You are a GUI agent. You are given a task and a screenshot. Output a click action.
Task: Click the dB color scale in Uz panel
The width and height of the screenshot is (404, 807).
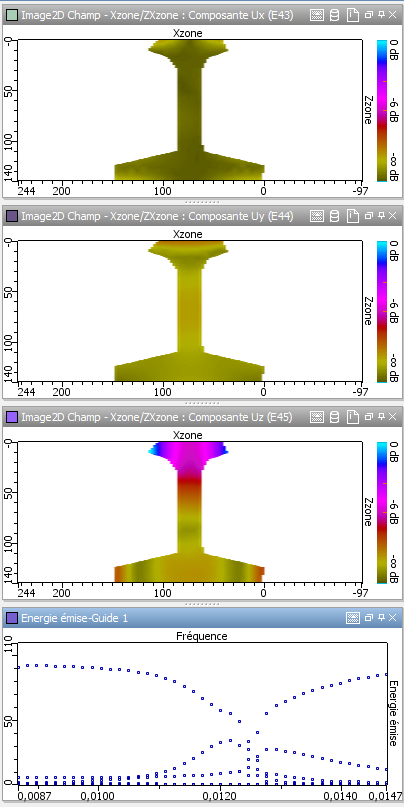(381, 512)
